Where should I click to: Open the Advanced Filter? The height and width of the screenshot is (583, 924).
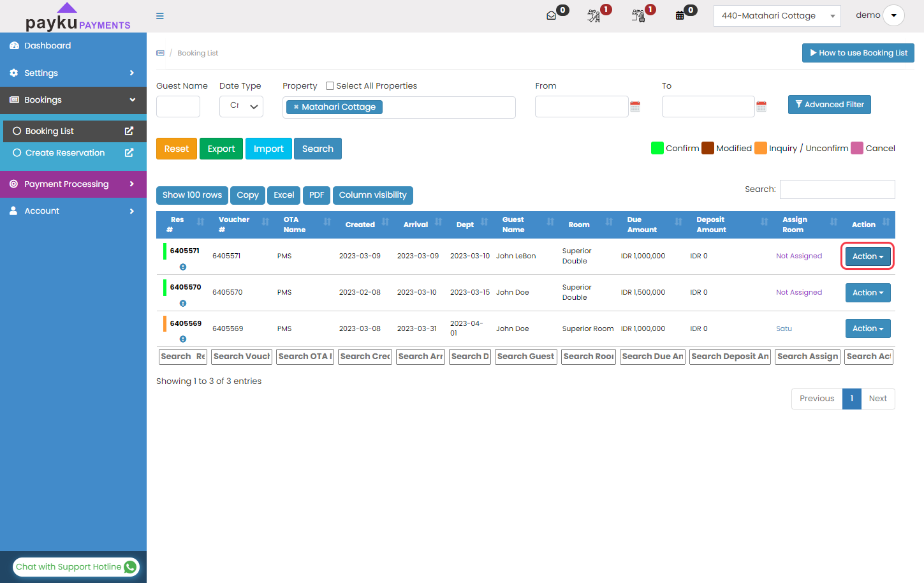[830, 105]
